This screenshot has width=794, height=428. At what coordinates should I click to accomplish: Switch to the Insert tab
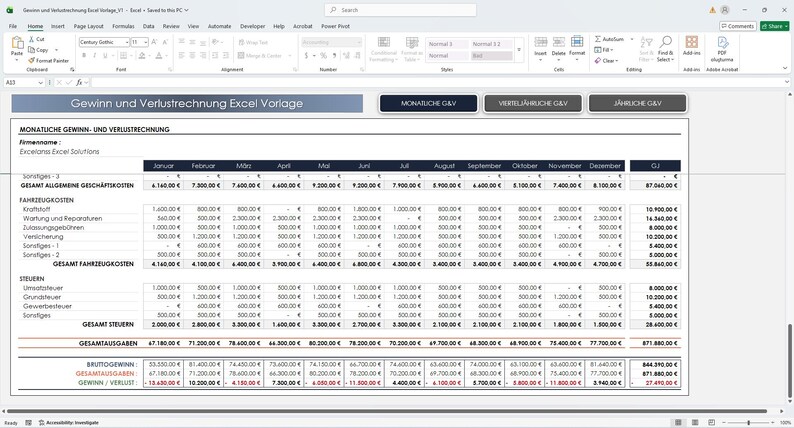58,26
